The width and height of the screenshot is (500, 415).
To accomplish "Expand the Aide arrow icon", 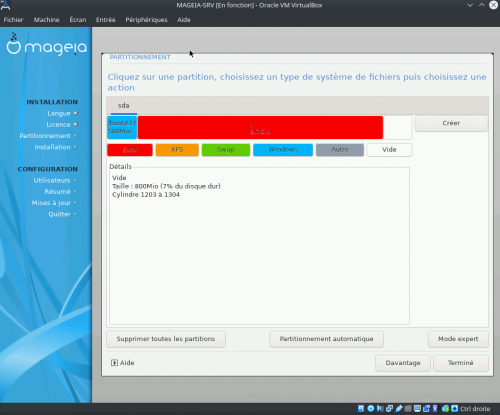I will tap(114, 363).
